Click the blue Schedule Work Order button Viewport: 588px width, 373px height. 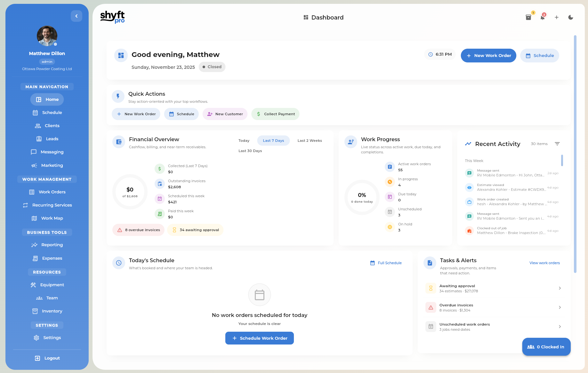coord(260,338)
